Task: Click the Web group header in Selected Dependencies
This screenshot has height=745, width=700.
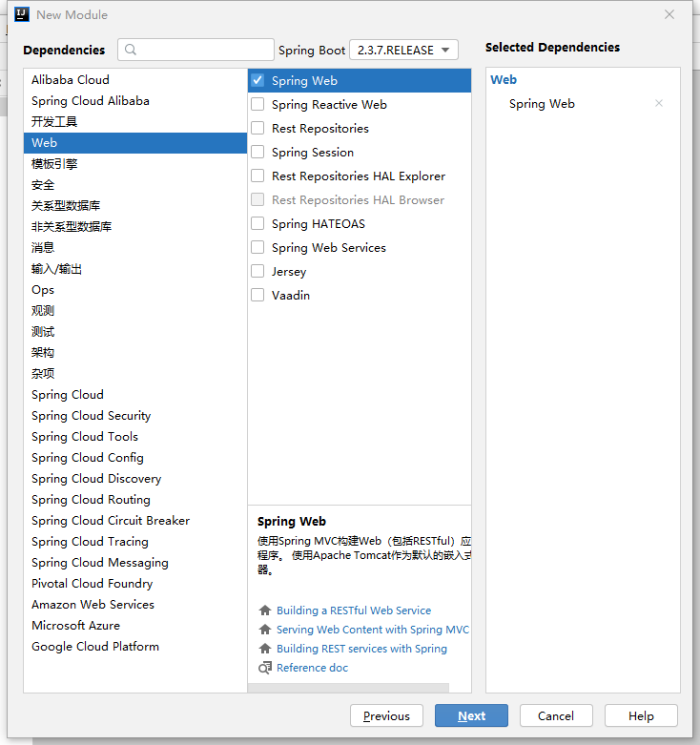Action: pyautogui.click(x=504, y=79)
